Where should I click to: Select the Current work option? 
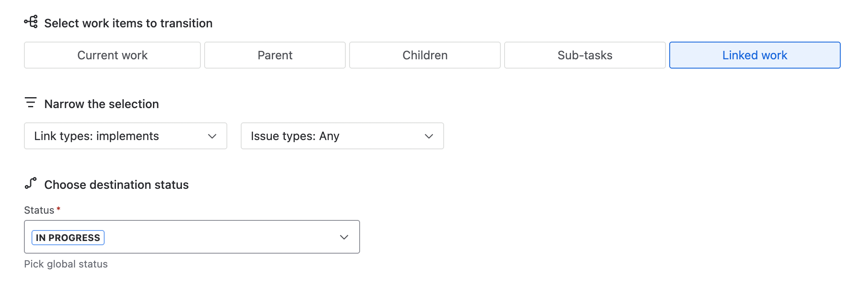coord(112,55)
